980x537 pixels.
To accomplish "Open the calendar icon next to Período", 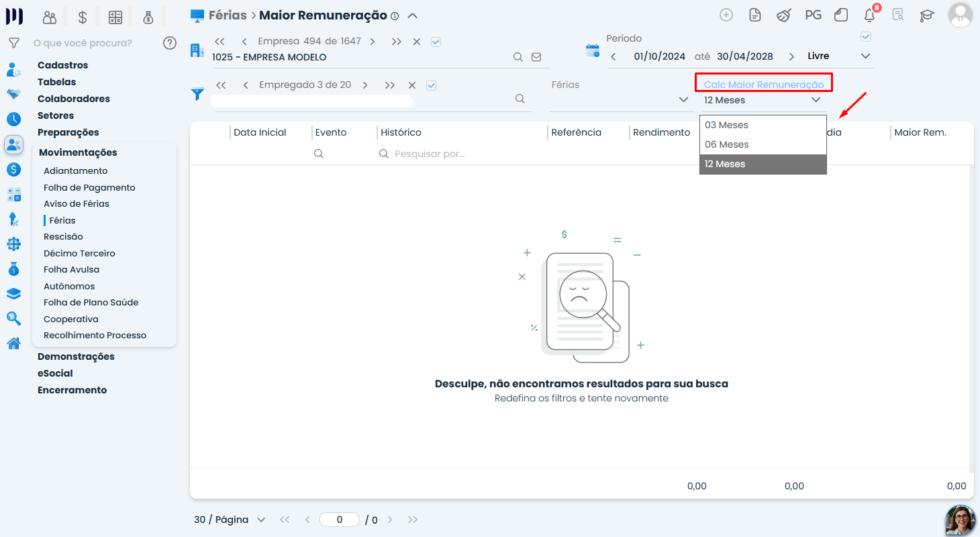I will pos(593,50).
